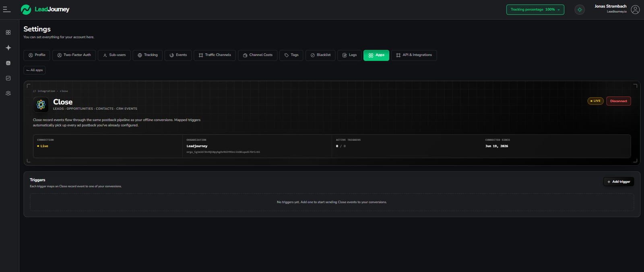Screen dimensions: 644x272
Task: Click the active triggers 0 / 0 value
Action: pyautogui.click(x=341, y=146)
